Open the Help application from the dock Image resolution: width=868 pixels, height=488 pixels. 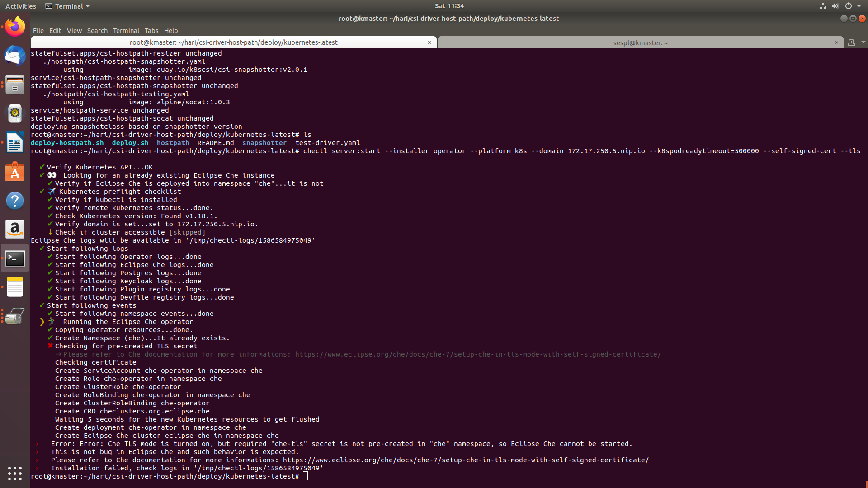click(15, 200)
